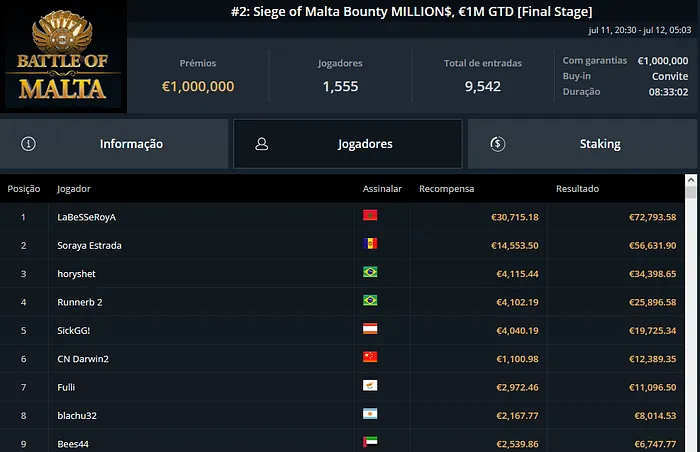Click the €2,167.77 bounty value

517,416
